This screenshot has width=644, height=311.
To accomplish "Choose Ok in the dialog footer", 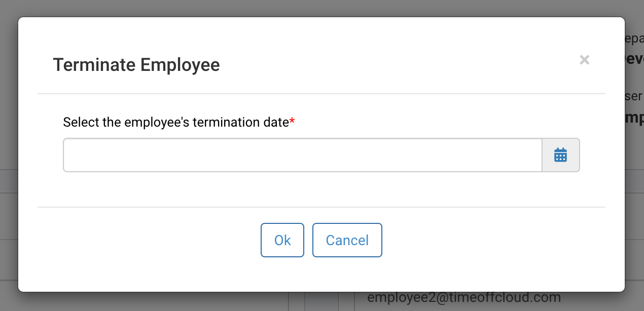I will (x=282, y=240).
